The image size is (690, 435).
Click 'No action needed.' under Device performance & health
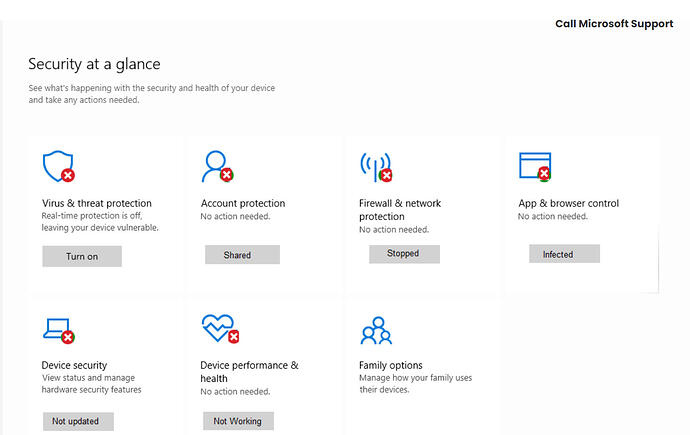pos(235,391)
